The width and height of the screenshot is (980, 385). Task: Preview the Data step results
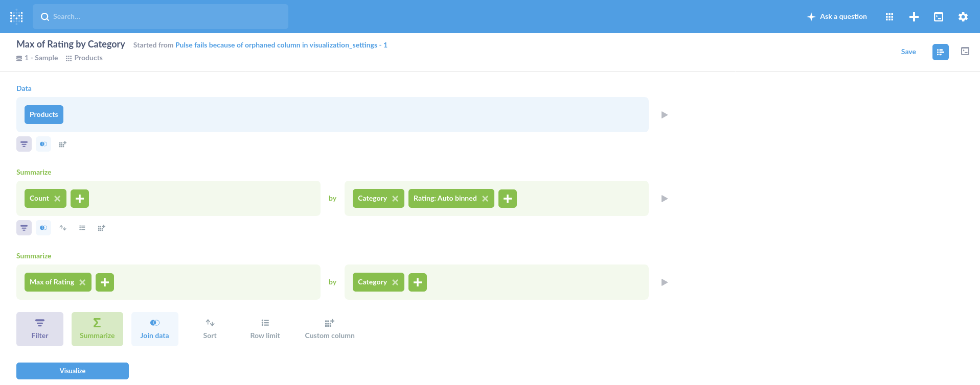click(x=665, y=115)
